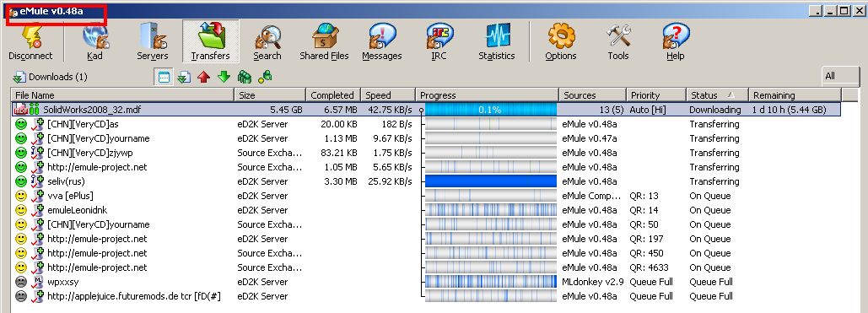868x313 pixels.
Task: Show the known clients icon
Action: tap(265, 76)
